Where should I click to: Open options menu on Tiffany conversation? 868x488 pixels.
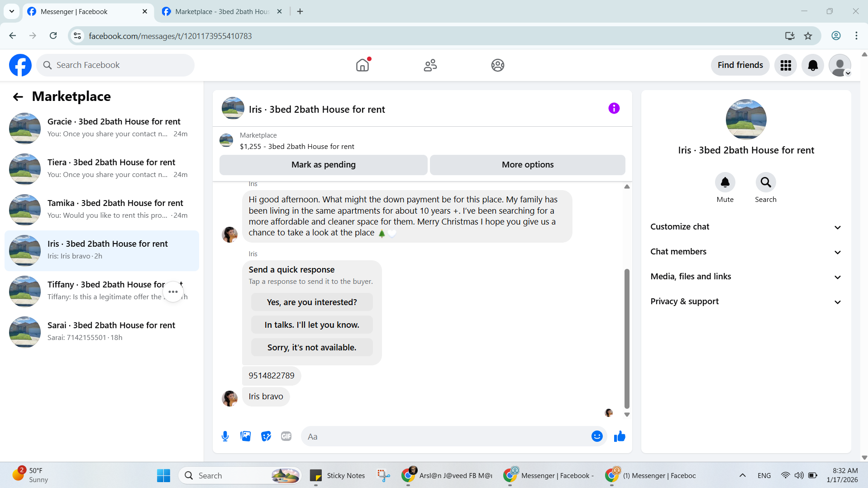pyautogui.click(x=173, y=292)
